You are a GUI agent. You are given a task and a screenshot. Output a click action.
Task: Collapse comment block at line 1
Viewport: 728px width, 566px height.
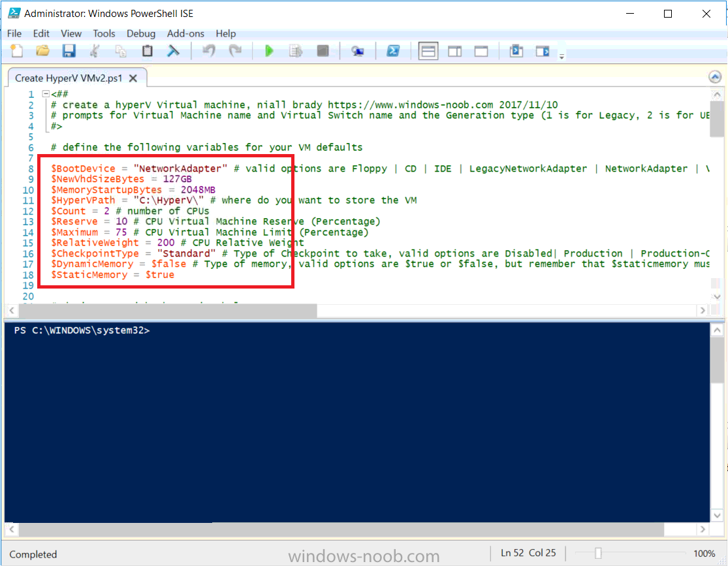coord(46,94)
